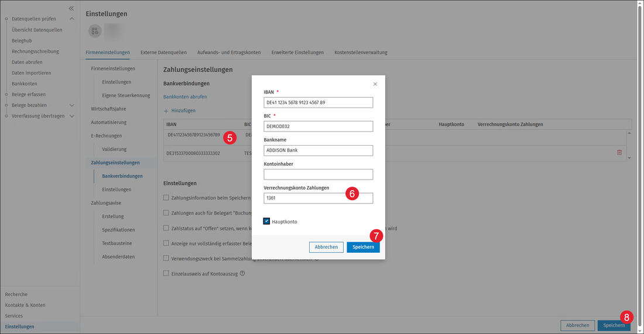Collapse the Datenquellen prüfen section
The width and height of the screenshot is (644, 334).
(x=71, y=19)
